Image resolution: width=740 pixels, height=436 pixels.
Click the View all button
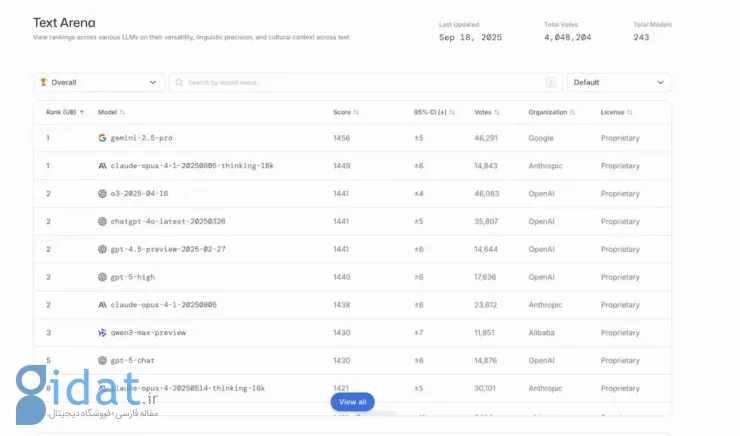coord(353,402)
